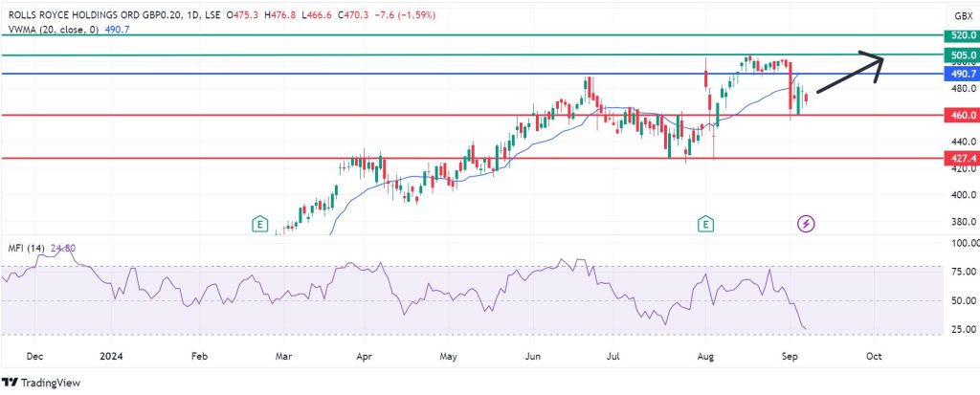
Task: Click the 480.0 price axis label
Action: tap(963, 89)
